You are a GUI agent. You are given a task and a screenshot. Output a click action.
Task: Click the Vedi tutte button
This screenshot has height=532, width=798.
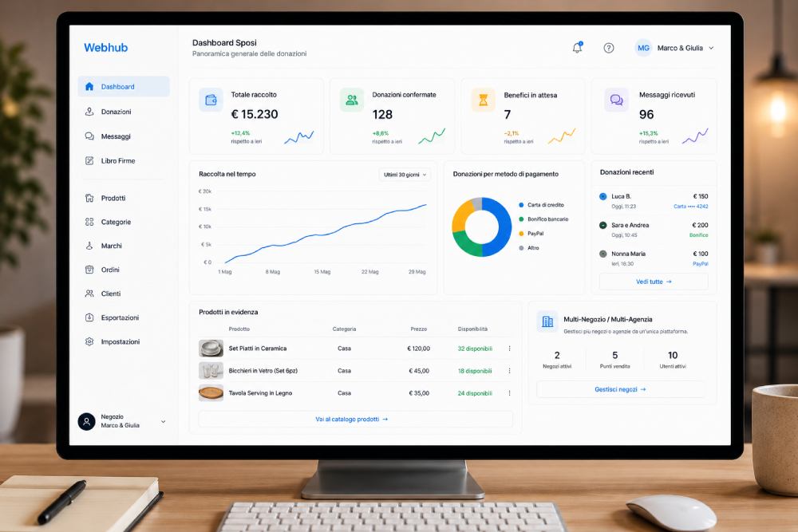[654, 282]
